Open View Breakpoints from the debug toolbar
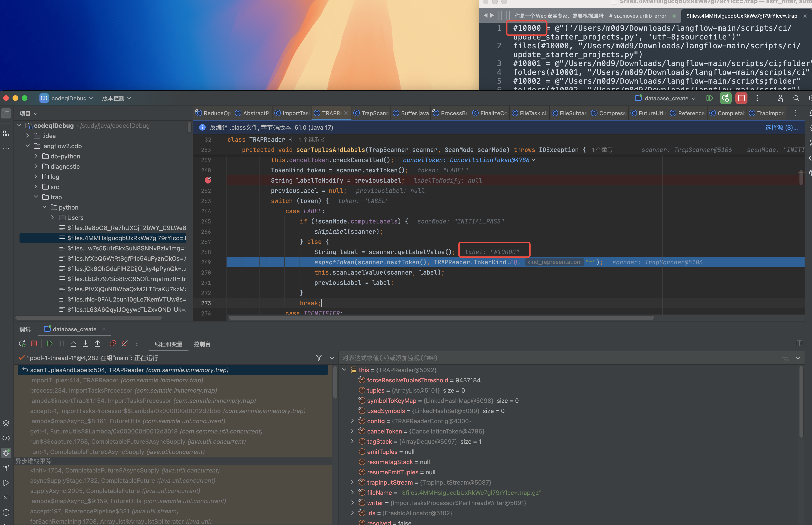The height and width of the screenshot is (525, 812). coord(113,344)
